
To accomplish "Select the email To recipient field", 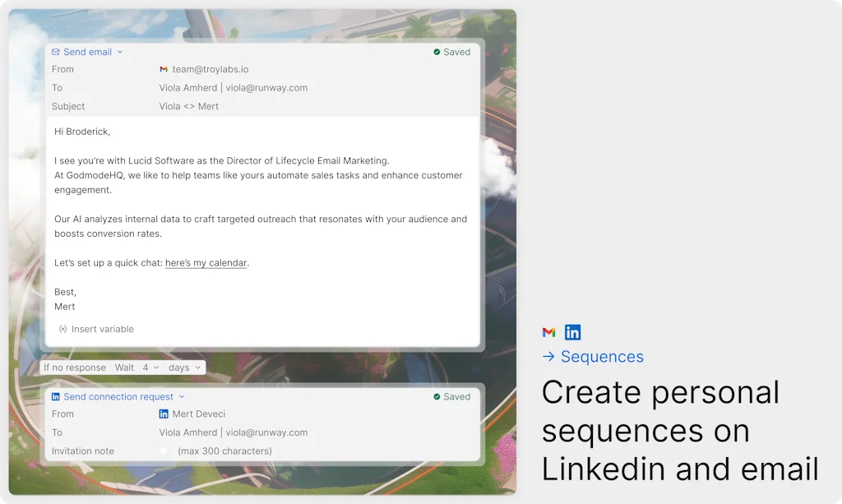I will (233, 88).
